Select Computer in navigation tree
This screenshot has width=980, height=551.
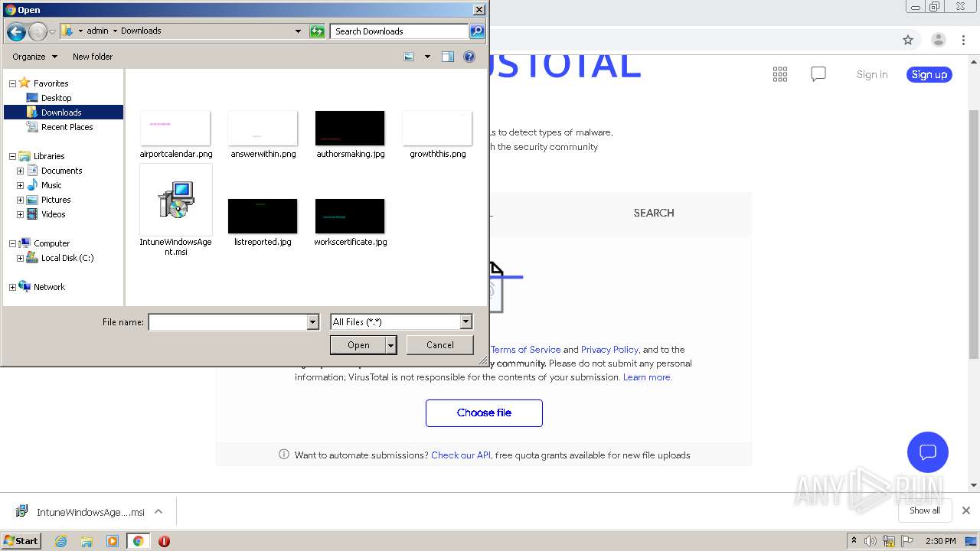(51, 243)
